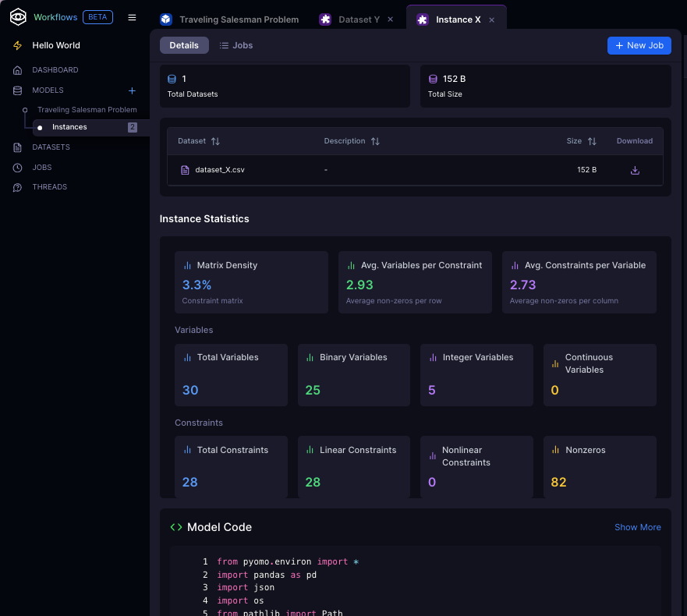The width and height of the screenshot is (687, 616).
Task: Open the Threads section in sidebar
Action: (49, 187)
